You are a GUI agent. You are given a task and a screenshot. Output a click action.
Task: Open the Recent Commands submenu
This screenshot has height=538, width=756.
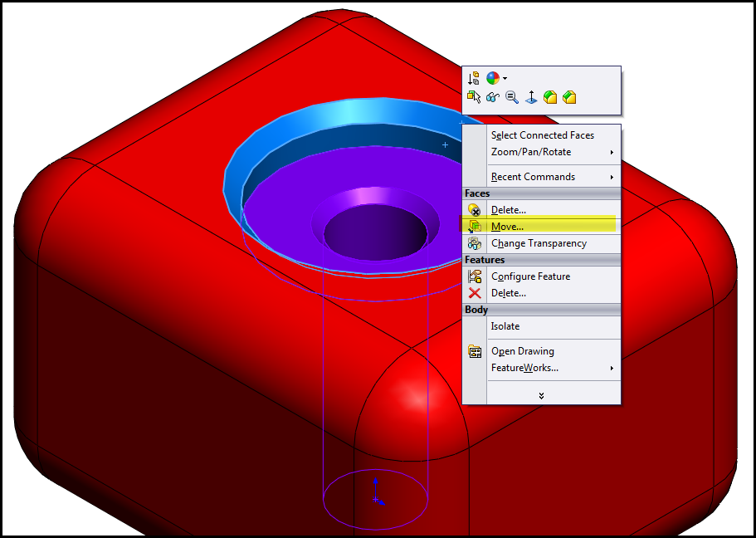click(x=542, y=177)
